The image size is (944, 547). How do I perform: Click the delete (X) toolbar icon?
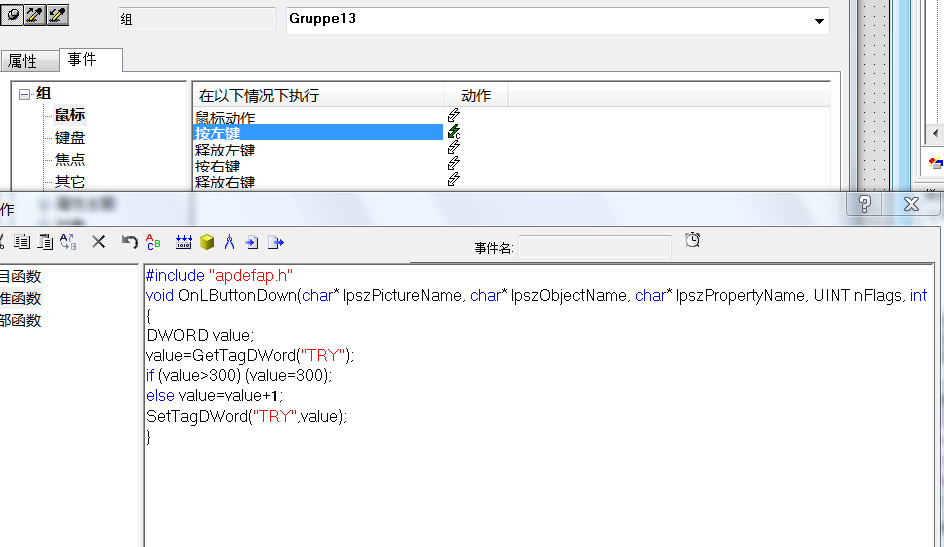coord(99,241)
